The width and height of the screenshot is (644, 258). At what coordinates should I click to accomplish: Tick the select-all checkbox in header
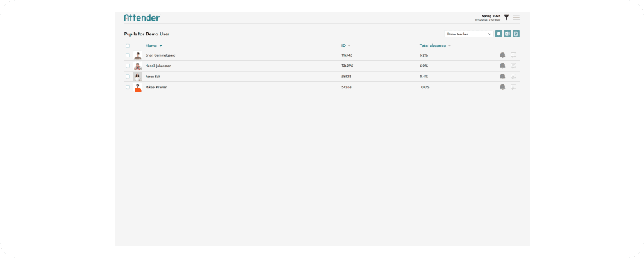click(128, 46)
